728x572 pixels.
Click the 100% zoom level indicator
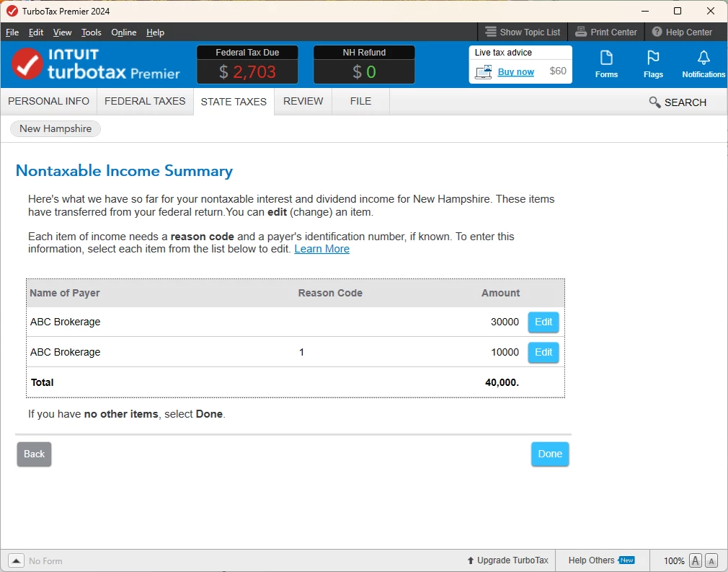click(674, 561)
